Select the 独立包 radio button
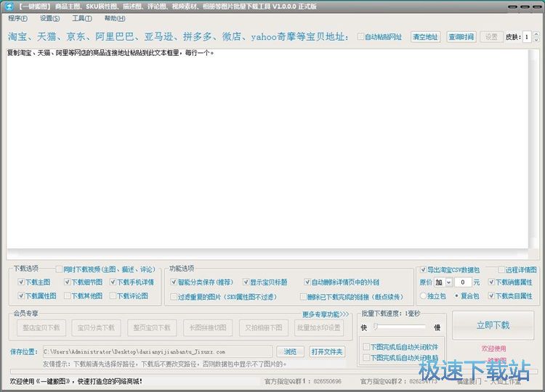The height and width of the screenshot is (392, 545). 424,296
